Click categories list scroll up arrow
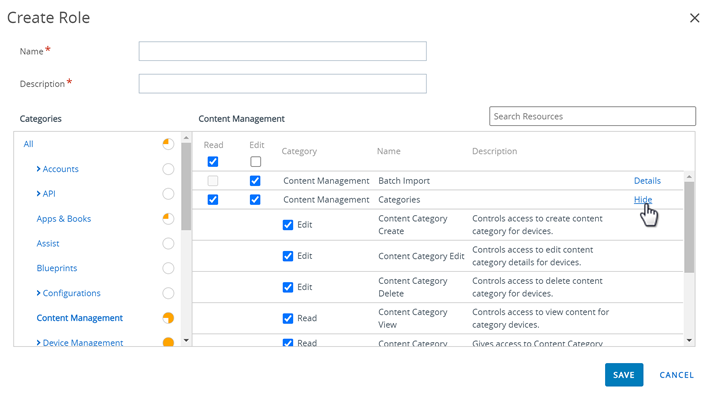 186,137
